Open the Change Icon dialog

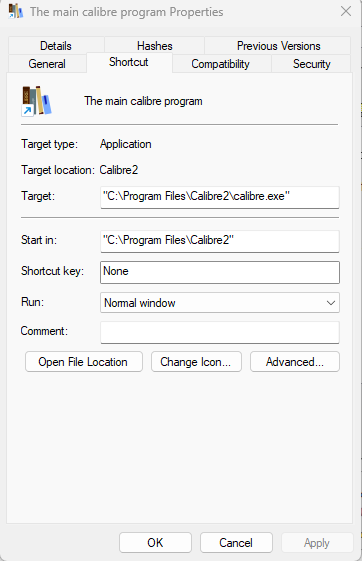pyautogui.click(x=196, y=362)
